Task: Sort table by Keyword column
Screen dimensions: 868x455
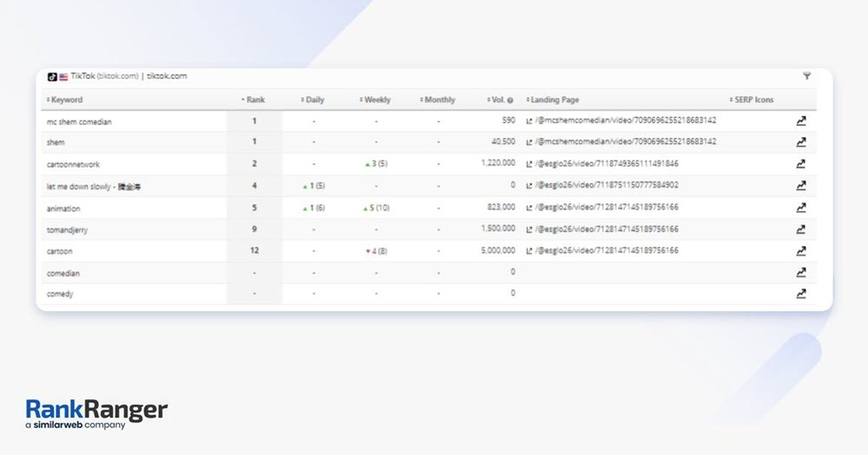Action: coord(67,100)
